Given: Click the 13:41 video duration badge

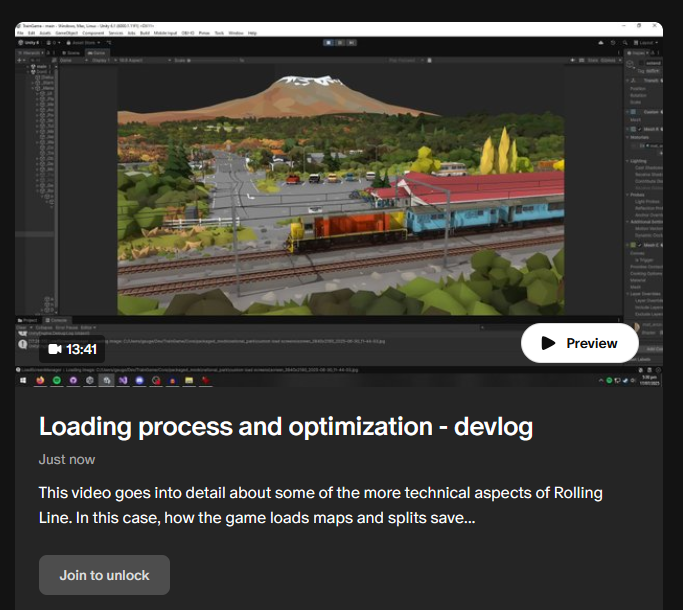Looking at the screenshot, I should (x=72, y=349).
